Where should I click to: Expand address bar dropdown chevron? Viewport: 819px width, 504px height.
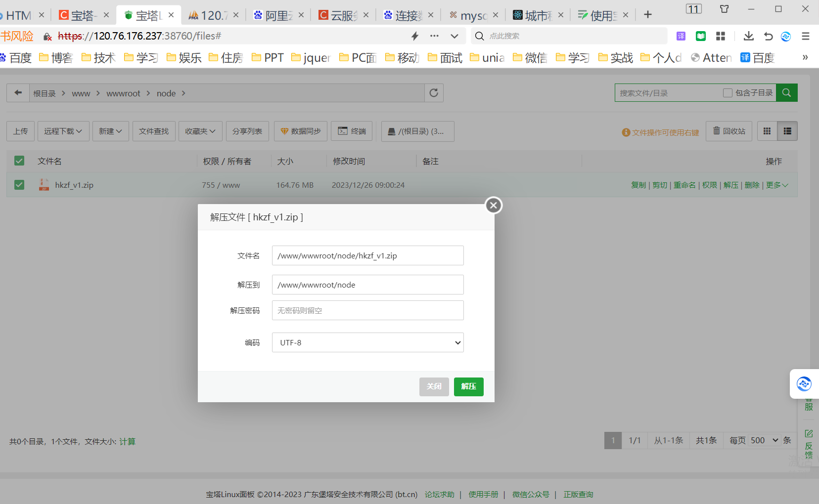[455, 36]
